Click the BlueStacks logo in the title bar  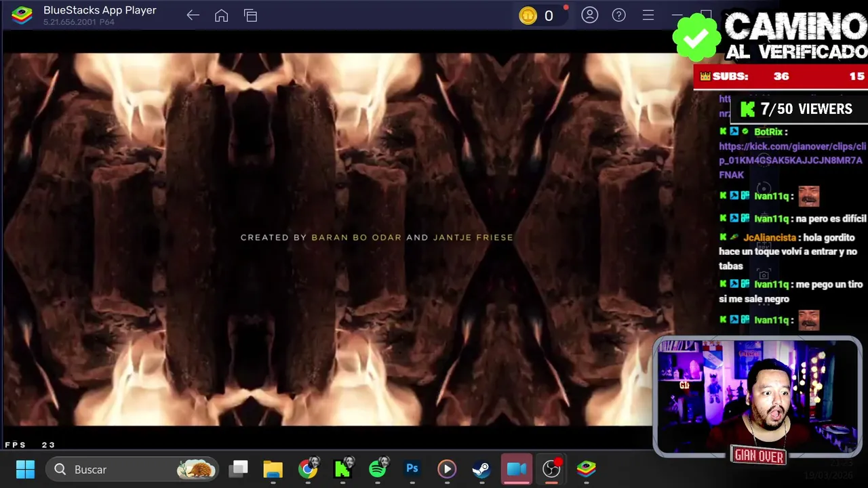pyautogui.click(x=22, y=15)
